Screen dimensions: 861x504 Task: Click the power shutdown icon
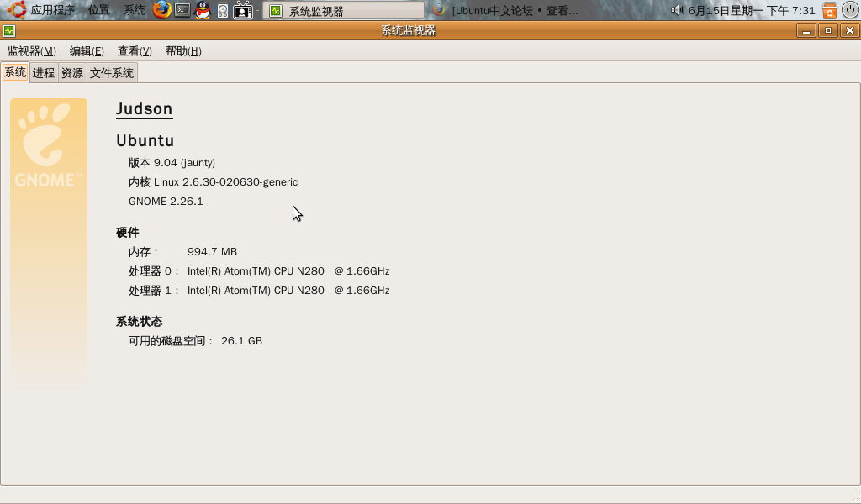(850, 10)
